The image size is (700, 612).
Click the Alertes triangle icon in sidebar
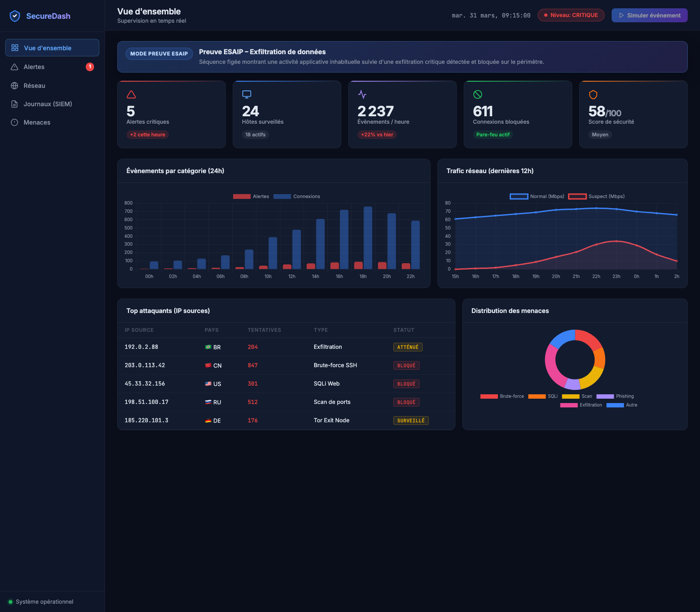click(x=14, y=67)
